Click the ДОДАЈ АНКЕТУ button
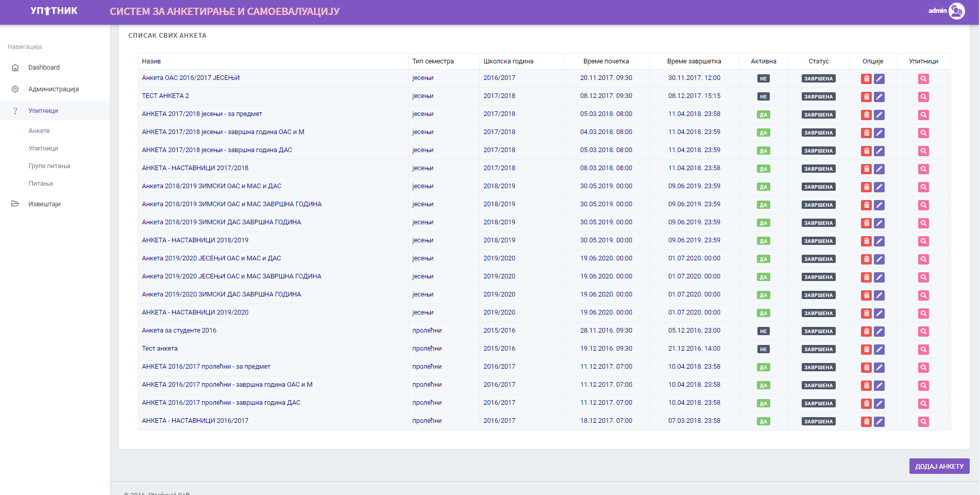 point(939,466)
